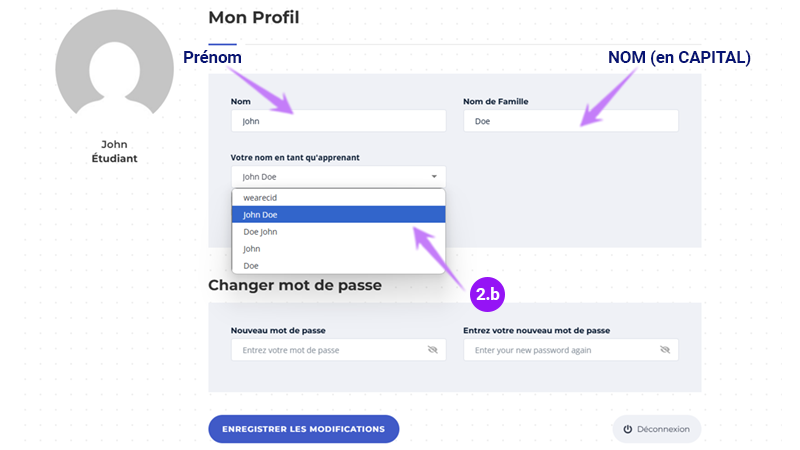Choose the highlighted 'John Doe' option

click(338, 214)
